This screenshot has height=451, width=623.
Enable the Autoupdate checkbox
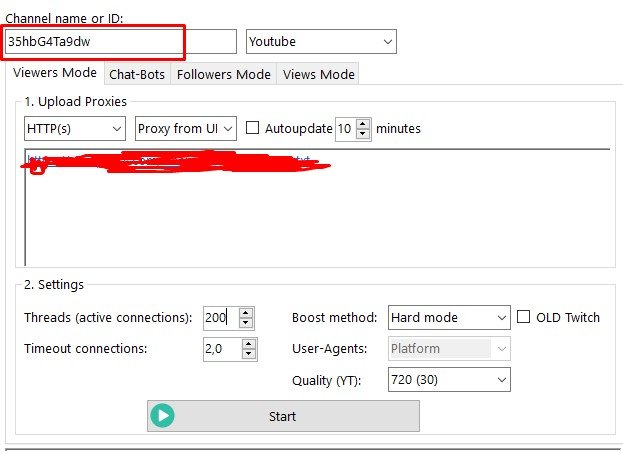pos(252,128)
